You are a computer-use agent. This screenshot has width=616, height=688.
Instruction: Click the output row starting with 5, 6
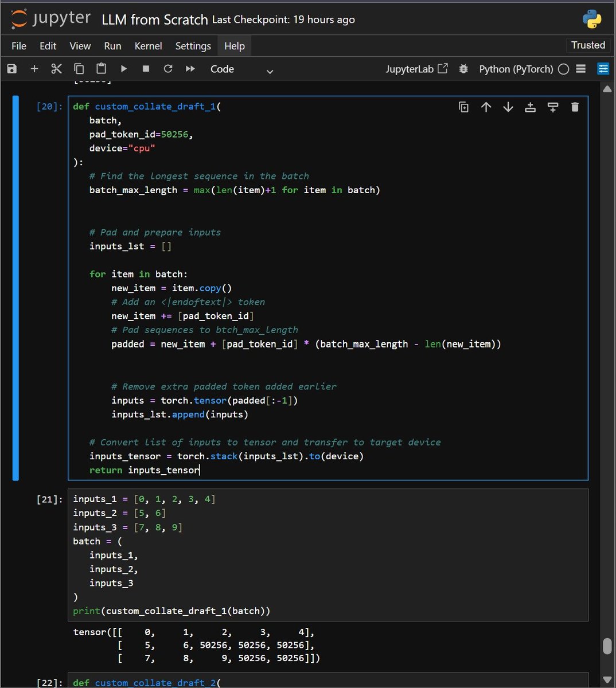coord(216,646)
